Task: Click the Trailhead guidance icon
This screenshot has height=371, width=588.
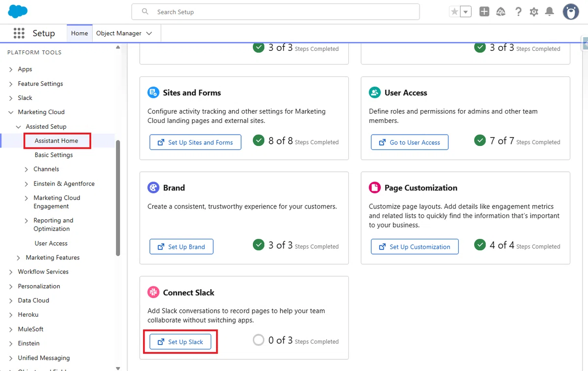Action: coord(501,12)
